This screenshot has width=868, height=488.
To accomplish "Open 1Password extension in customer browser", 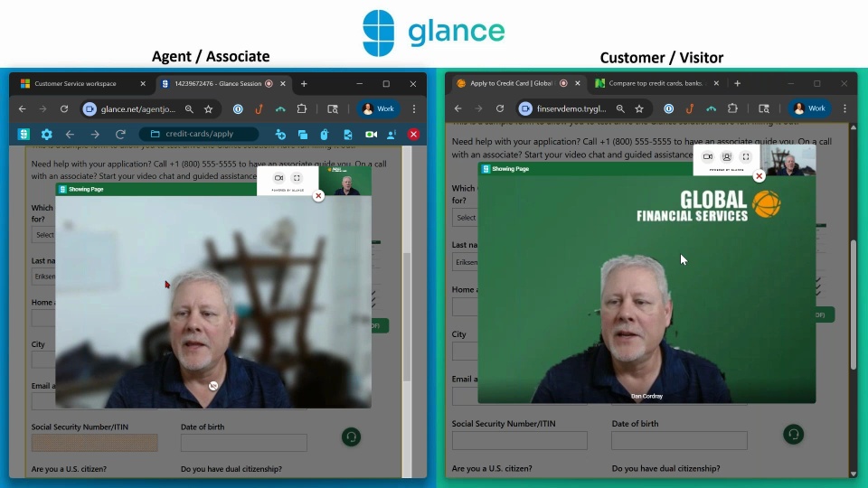I will (669, 109).
